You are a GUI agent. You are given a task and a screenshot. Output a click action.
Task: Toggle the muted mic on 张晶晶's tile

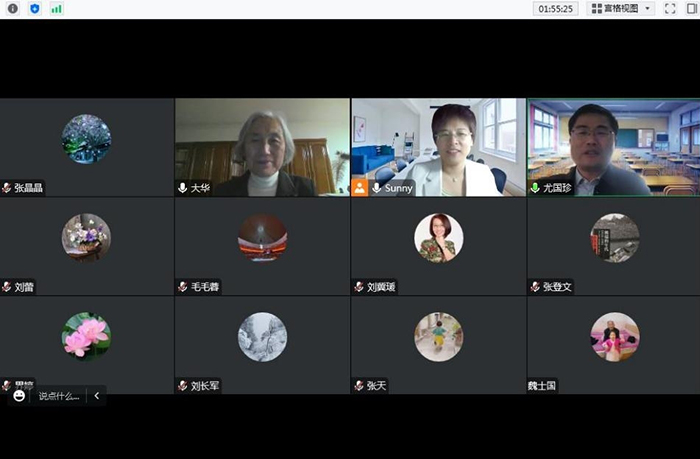tap(7, 188)
